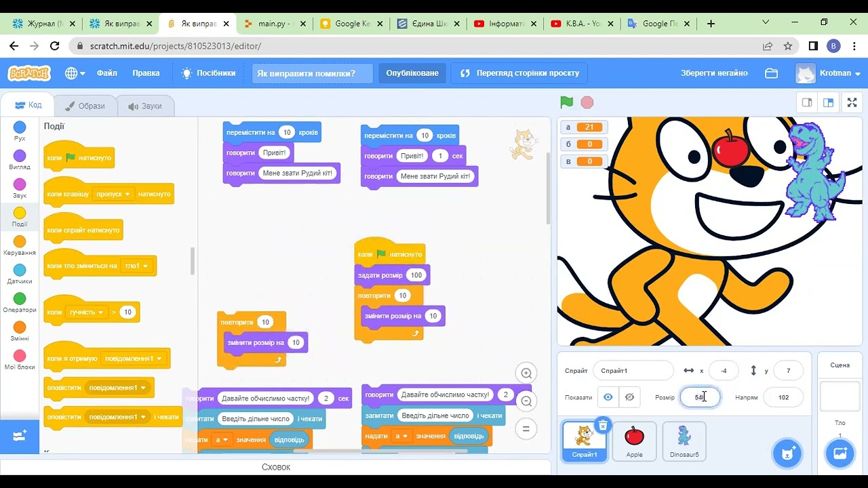Reload the browser page
The height and width of the screenshot is (488, 868).
55,46
